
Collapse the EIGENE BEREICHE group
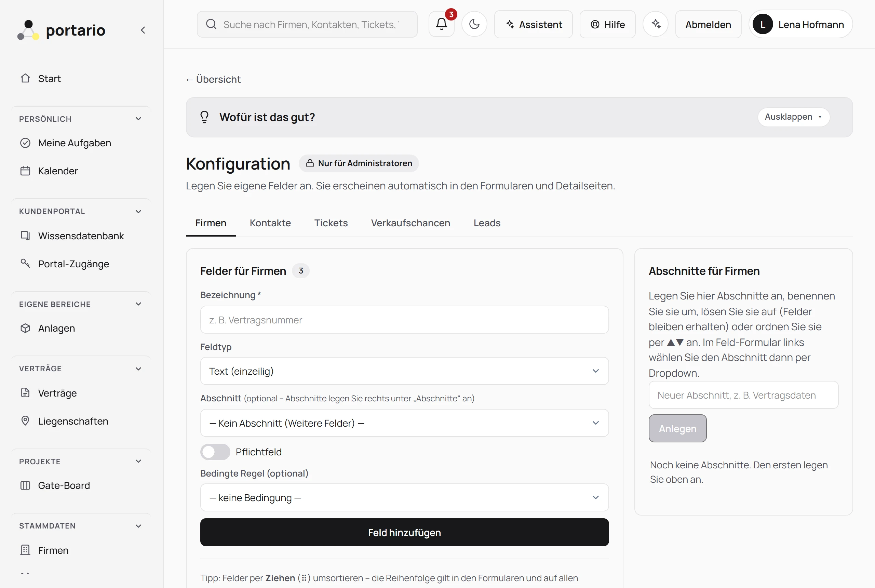point(138,304)
